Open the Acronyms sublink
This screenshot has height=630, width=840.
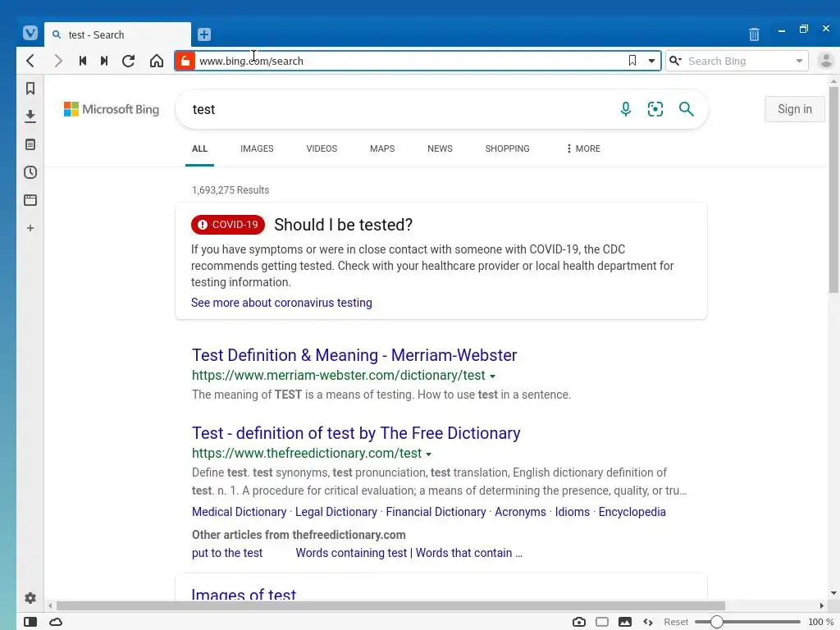click(x=520, y=512)
